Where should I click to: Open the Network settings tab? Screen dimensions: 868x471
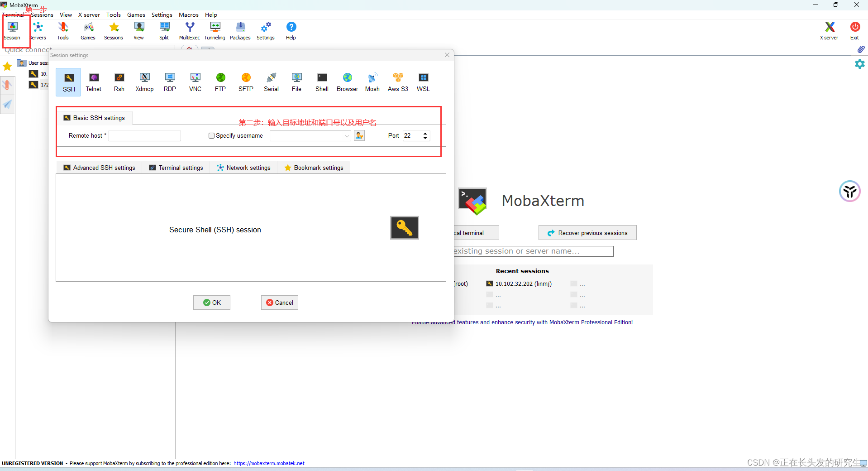(243, 168)
